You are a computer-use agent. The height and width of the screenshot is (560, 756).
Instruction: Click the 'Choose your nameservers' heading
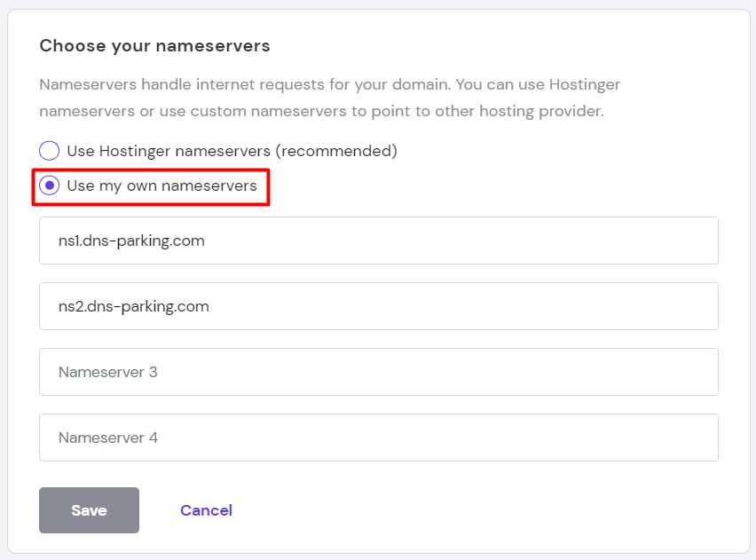[154, 45]
